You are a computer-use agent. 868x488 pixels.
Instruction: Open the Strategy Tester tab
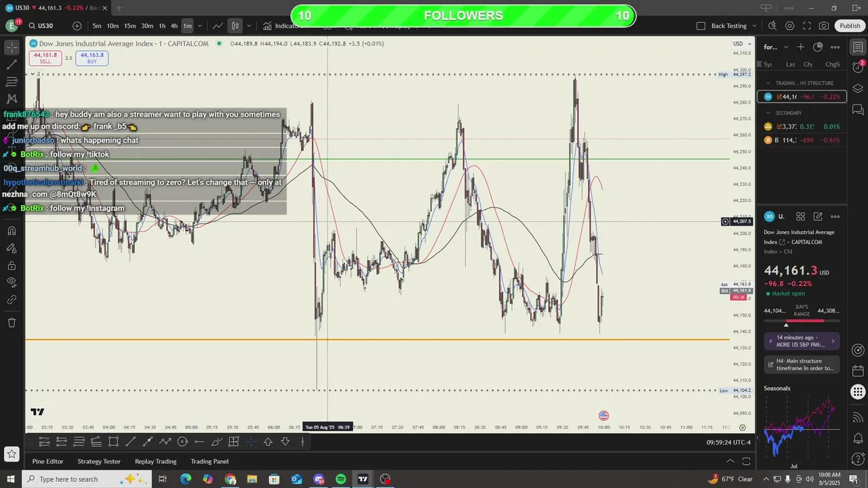coord(99,462)
